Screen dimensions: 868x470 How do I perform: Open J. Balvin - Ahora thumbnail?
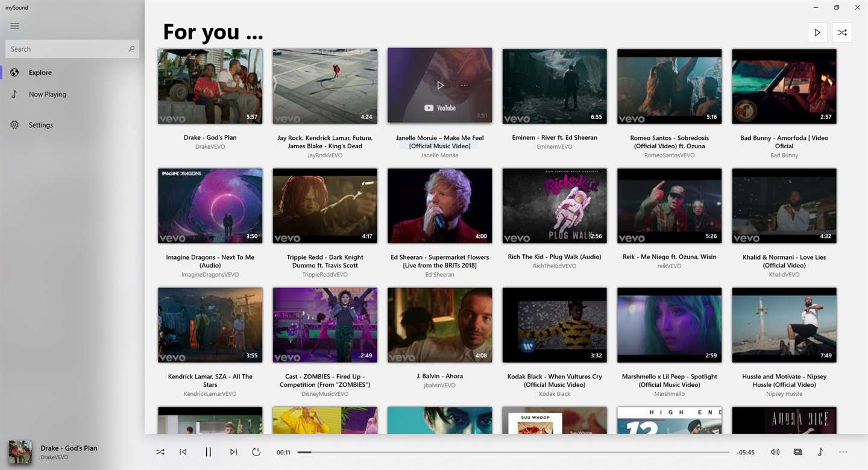point(439,325)
